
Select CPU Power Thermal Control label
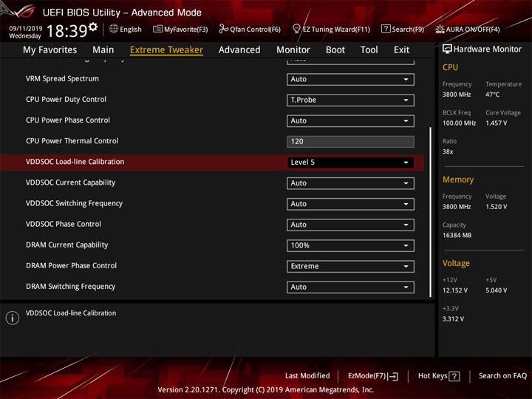(x=72, y=141)
